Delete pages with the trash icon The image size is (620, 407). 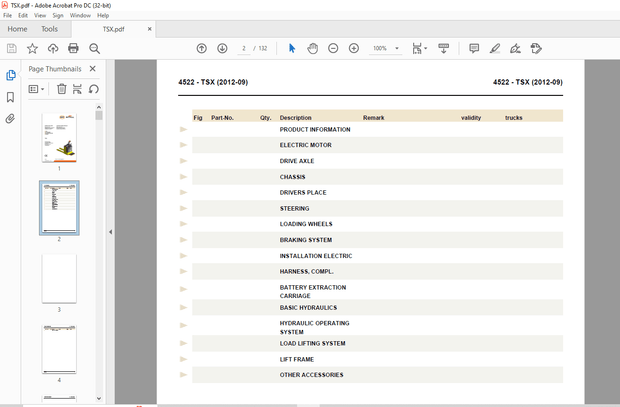pos(62,89)
